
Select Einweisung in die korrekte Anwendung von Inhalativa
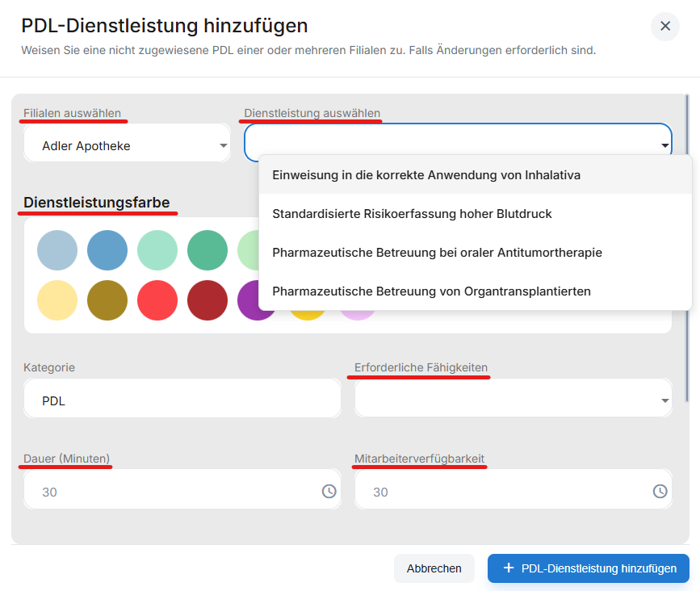pos(476,175)
